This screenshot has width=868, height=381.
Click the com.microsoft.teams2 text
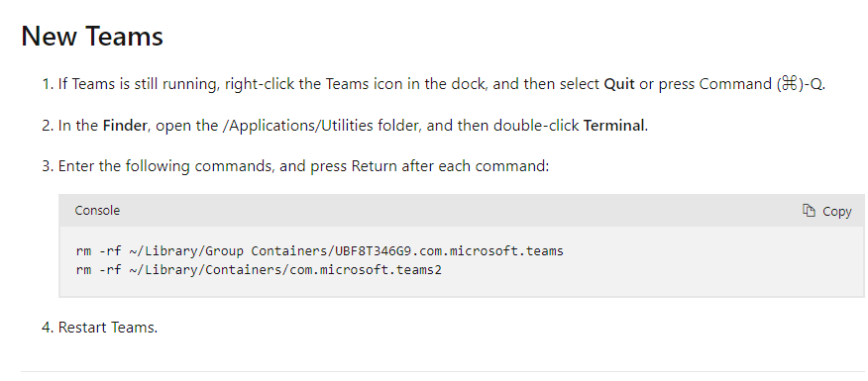(x=366, y=270)
